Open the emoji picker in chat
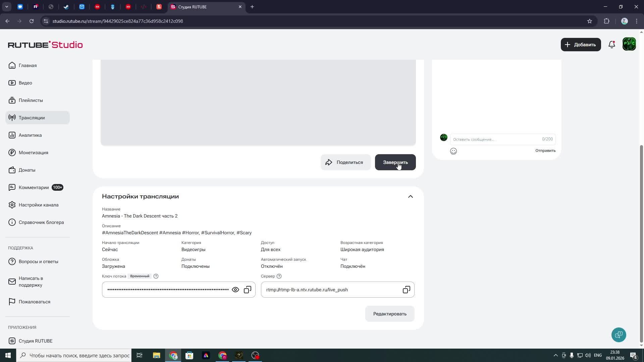This screenshot has width=644, height=362. click(453, 151)
